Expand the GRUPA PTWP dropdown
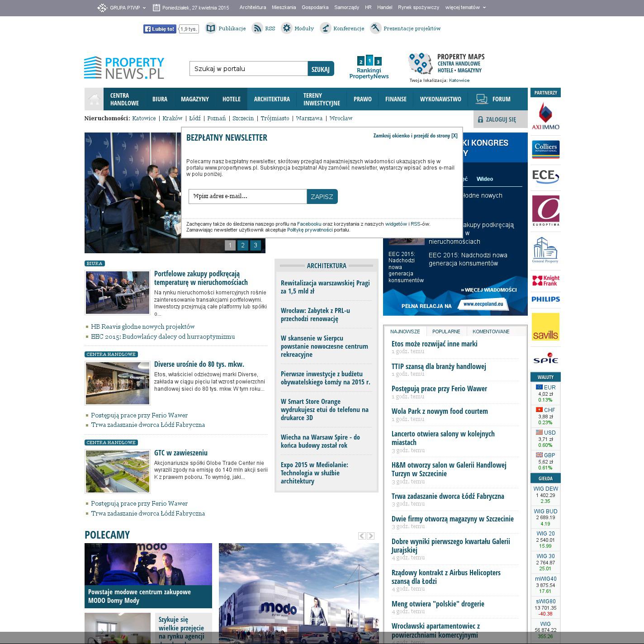The image size is (644, 644). [x=122, y=8]
